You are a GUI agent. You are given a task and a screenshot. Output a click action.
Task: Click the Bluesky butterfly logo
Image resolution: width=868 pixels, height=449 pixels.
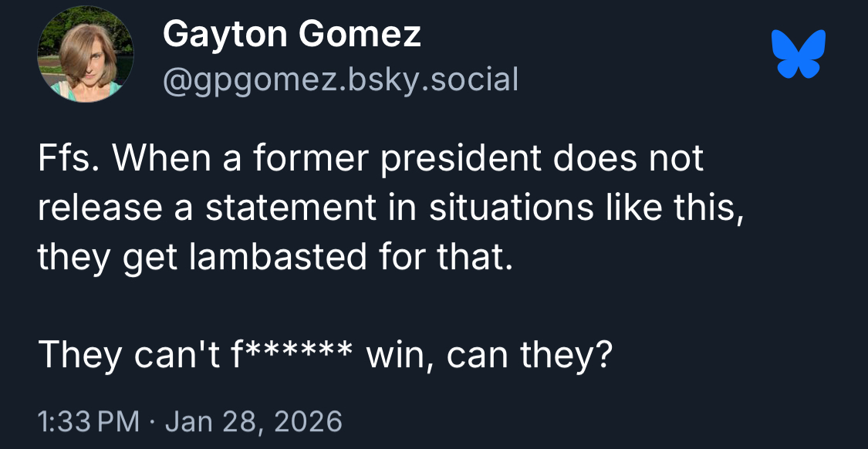tap(799, 54)
